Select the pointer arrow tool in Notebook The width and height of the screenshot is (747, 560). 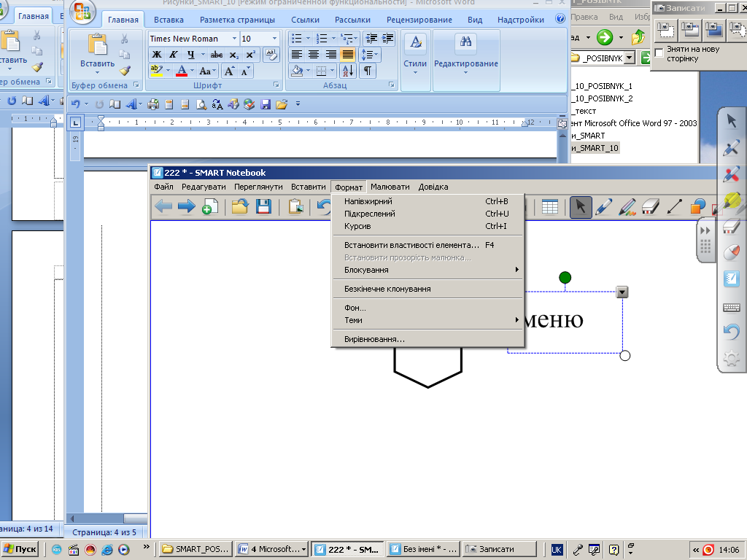click(581, 207)
